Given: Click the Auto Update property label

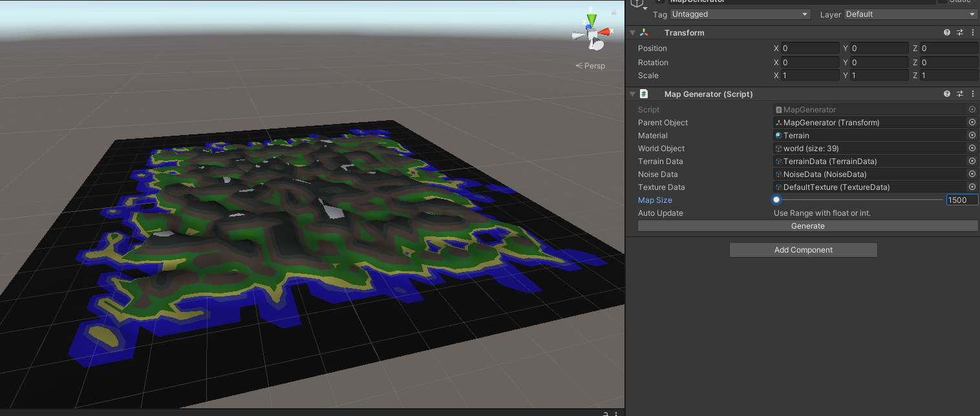Looking at the screenshot, I should pyautogui.click(x=661, y=213).
